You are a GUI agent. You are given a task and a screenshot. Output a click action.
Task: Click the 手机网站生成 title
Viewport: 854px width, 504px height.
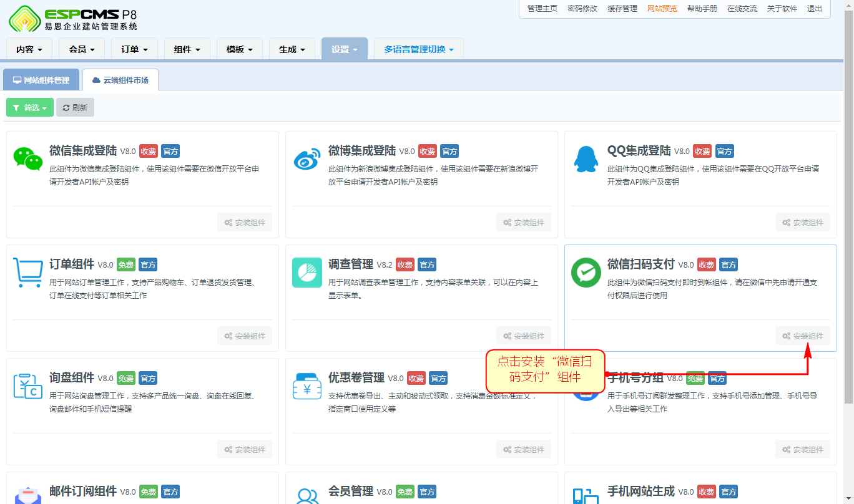(641, 492)
